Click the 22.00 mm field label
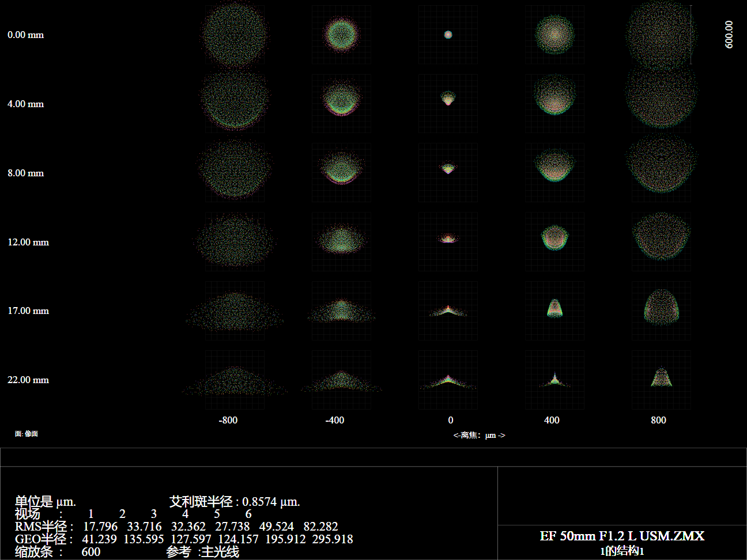 [28, 380]
